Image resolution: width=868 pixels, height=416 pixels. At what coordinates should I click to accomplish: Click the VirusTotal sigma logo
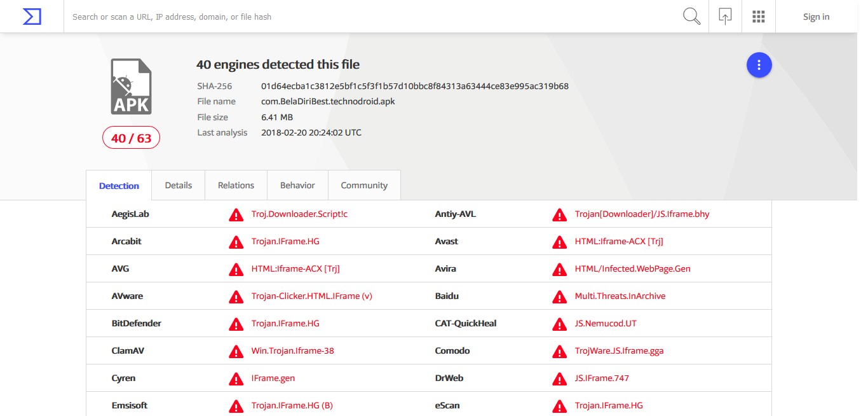32,17
